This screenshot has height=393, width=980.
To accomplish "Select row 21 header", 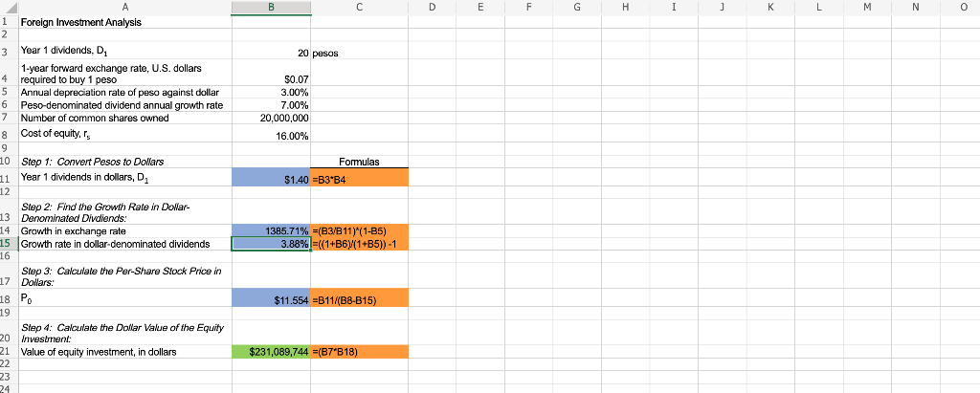I will (10, 352).
